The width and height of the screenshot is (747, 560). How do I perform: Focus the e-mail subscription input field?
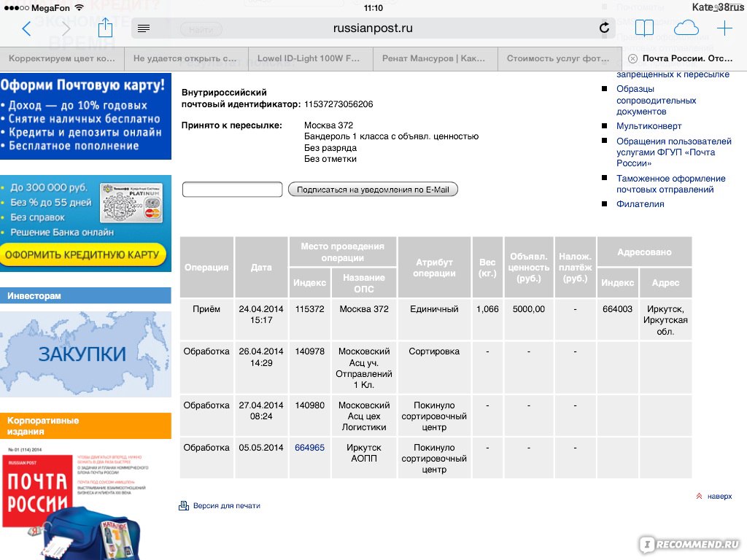(232, 190)
